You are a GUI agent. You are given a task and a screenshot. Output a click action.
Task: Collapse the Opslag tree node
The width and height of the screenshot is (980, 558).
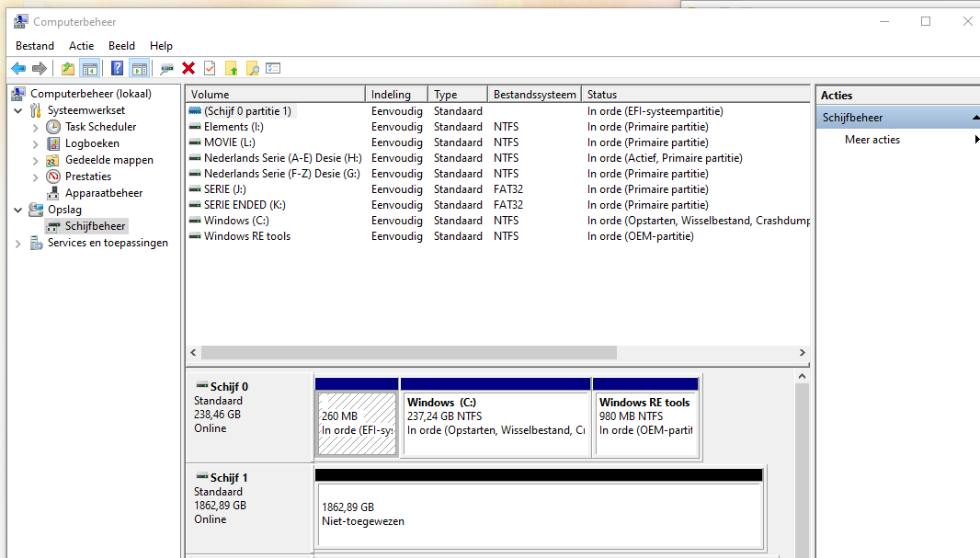coord(18,210)
